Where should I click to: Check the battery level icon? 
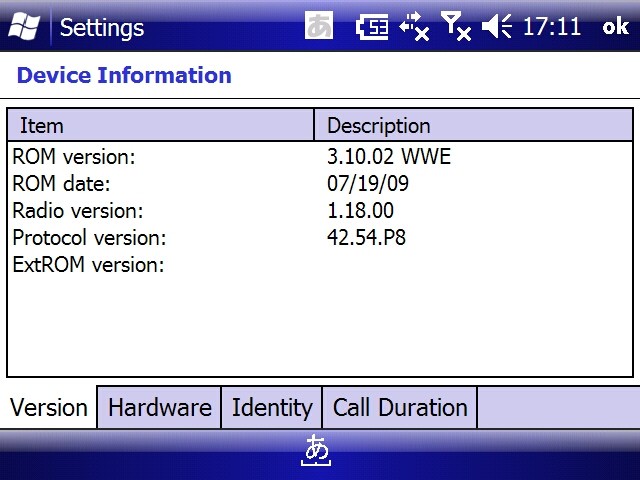coord(372,27)
